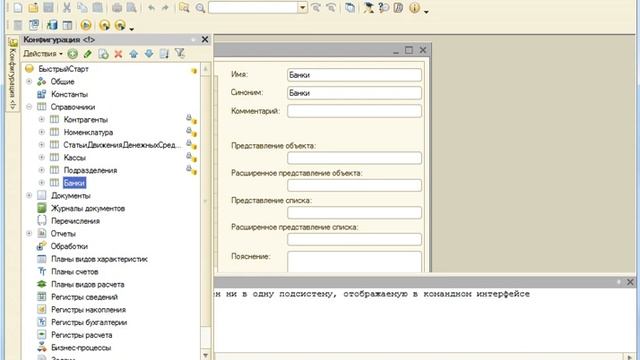The width and height of the screenshot is (640, 360).
Task: Expand the Кассы catalog node
Action: 42,158
